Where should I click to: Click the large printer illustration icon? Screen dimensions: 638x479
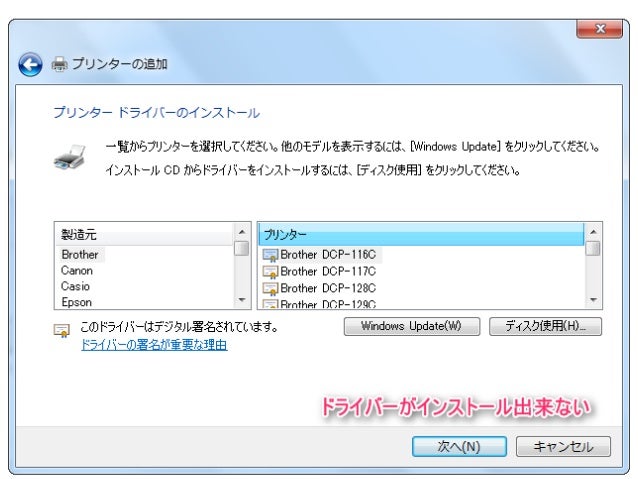[70, 157]
